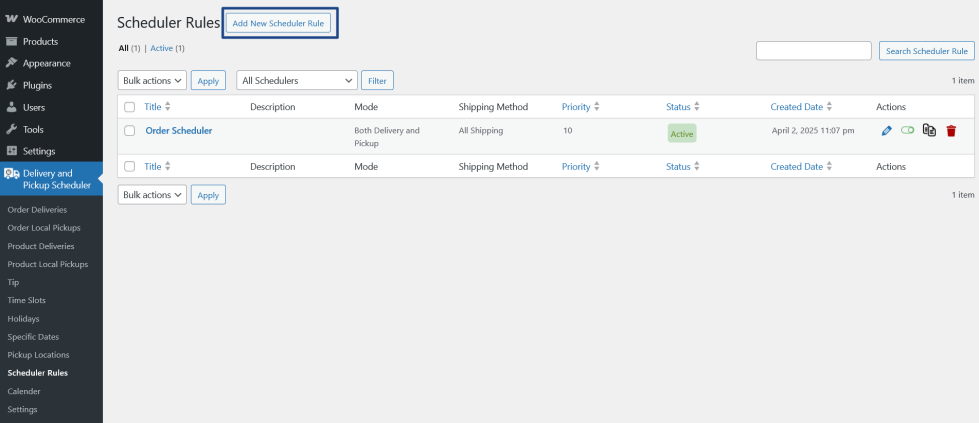Open the Time Slots submenu item

26,300
